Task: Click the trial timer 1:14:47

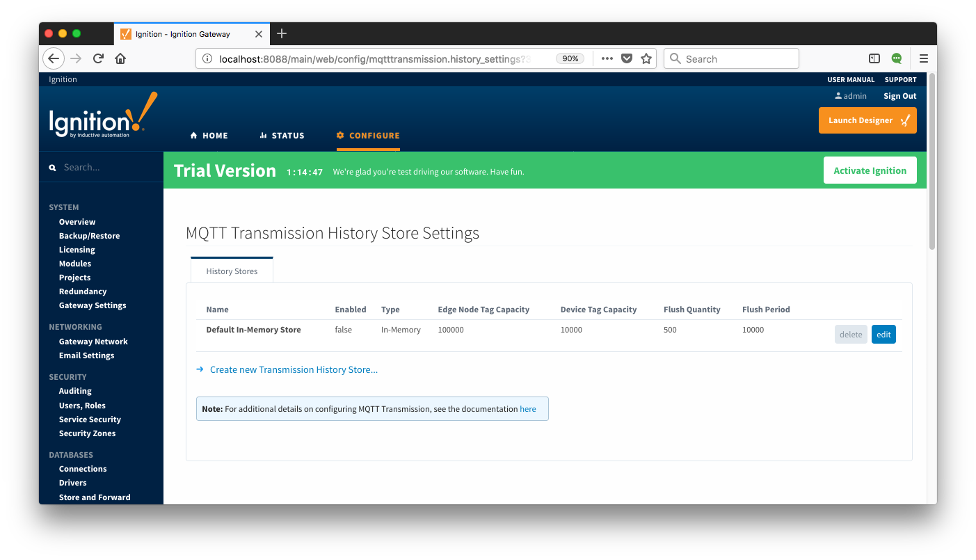Action: click(x=305, y=172)
